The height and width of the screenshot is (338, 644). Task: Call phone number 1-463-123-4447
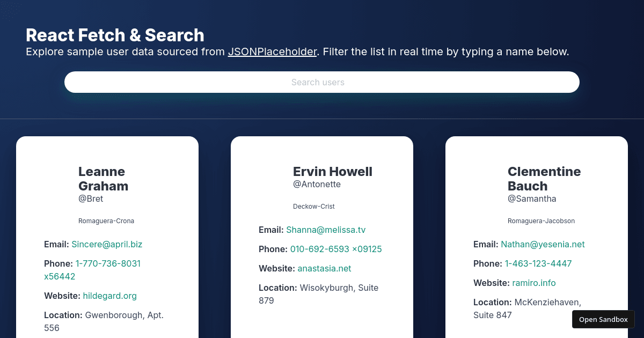pos(538,263)
